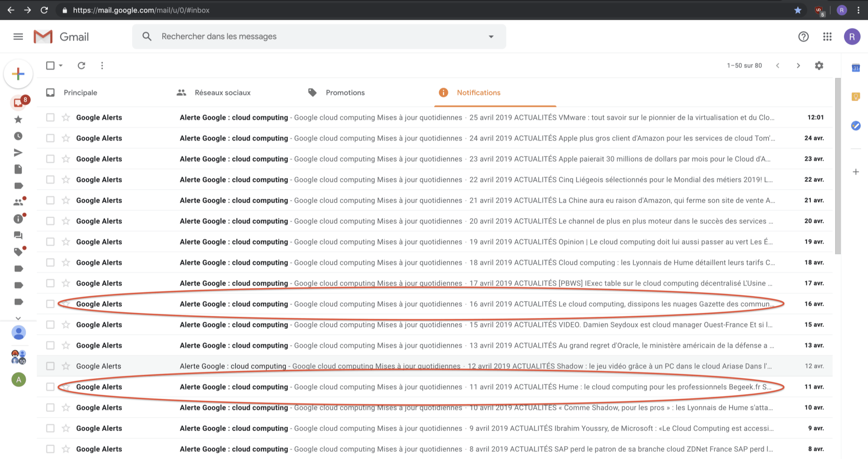
Task: Open the Support help icon
Action: point(803,37)
